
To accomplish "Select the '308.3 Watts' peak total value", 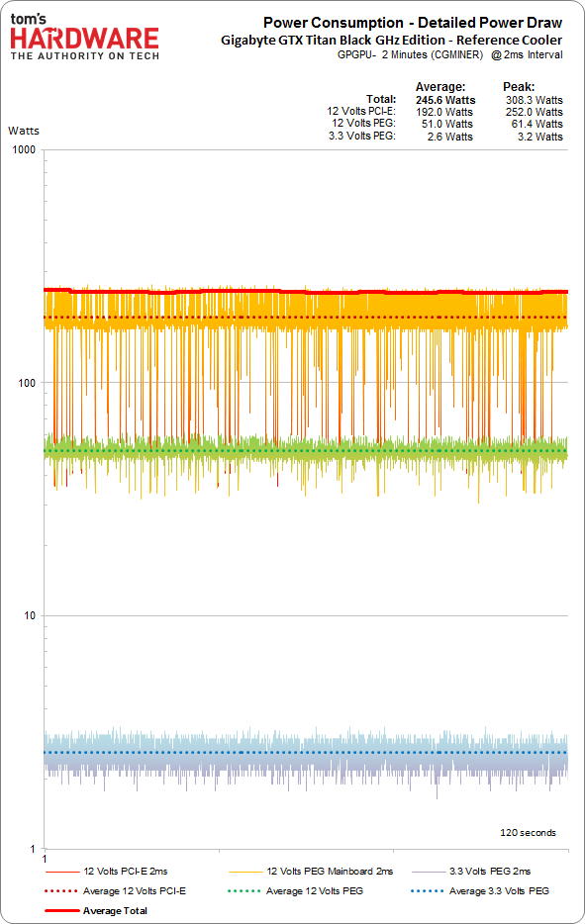I will 535,100.
